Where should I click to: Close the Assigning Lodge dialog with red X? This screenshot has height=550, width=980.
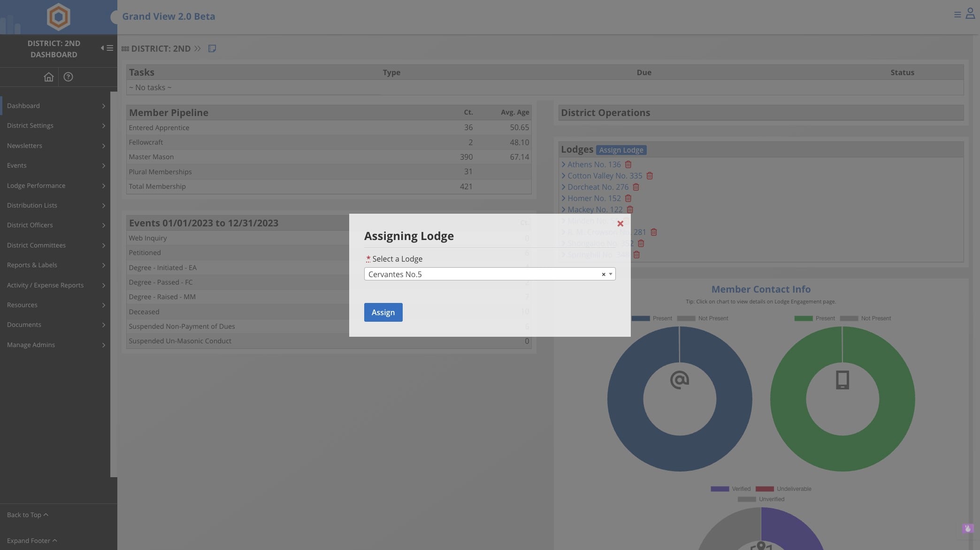tap(620, 224)
